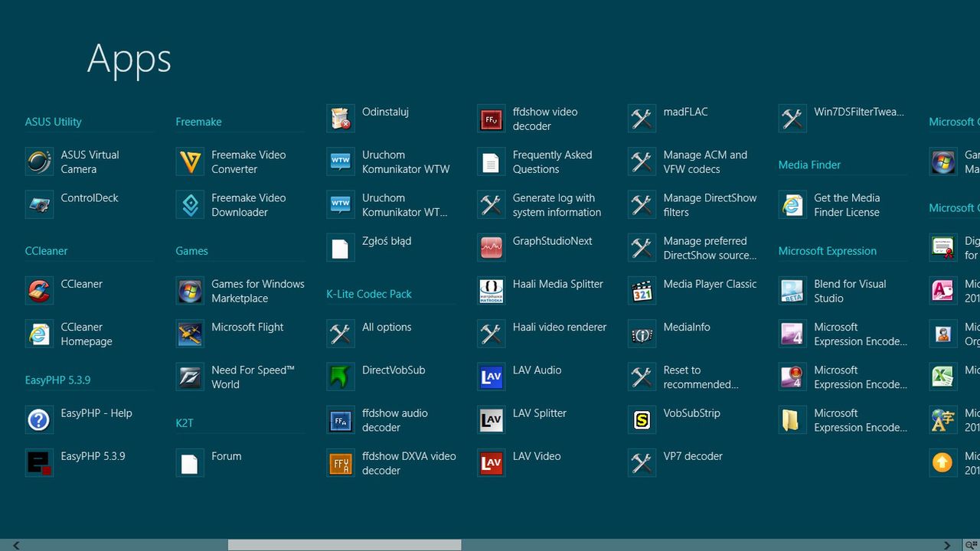
Task: Click the EasyPHP 5.3.9 group header
Action: pyautogui.click(x=57, y=380)
